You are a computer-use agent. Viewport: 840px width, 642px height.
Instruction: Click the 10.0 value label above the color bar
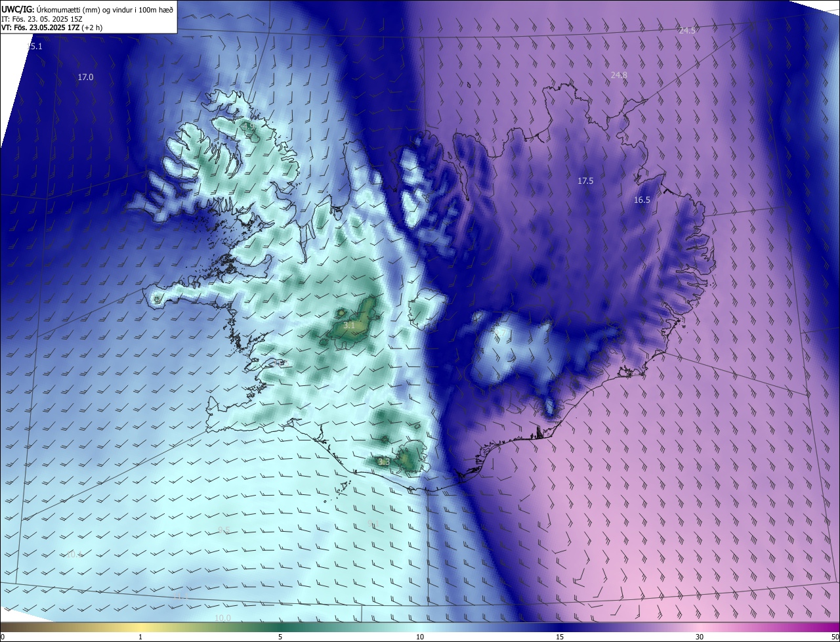click(222, 618)
